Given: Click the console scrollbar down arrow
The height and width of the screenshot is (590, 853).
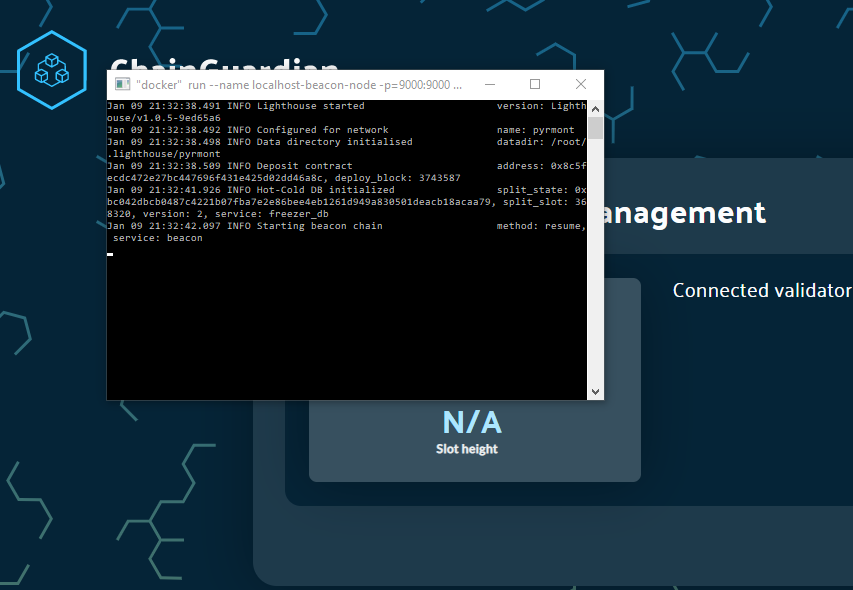Looking at the screenshot, I should coord(595,392).
